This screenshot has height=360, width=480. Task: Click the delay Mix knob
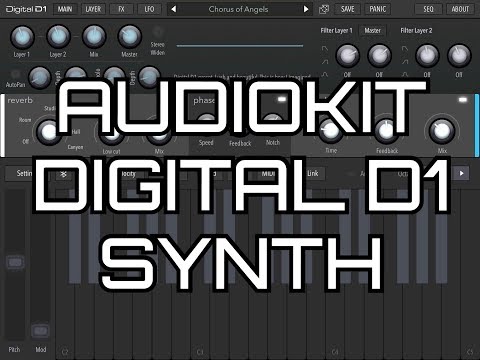pyautogui.click(x=442, y=131)
